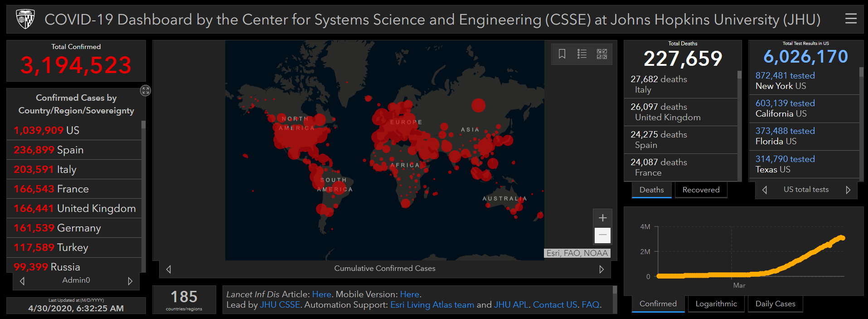Zoom in on the map with plus
868x319 pixels.
(x=602, y=218)
